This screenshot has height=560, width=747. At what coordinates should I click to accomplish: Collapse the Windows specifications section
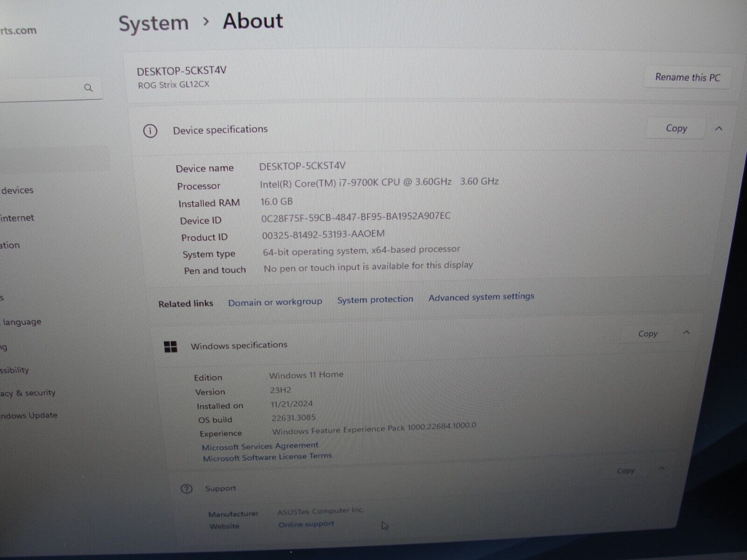[x=686, y=333]
